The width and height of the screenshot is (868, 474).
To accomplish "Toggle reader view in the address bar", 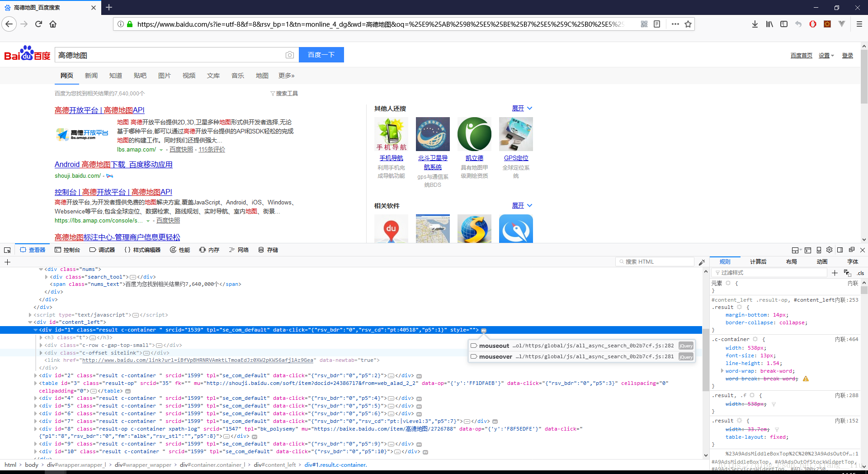I will [657, 24].
